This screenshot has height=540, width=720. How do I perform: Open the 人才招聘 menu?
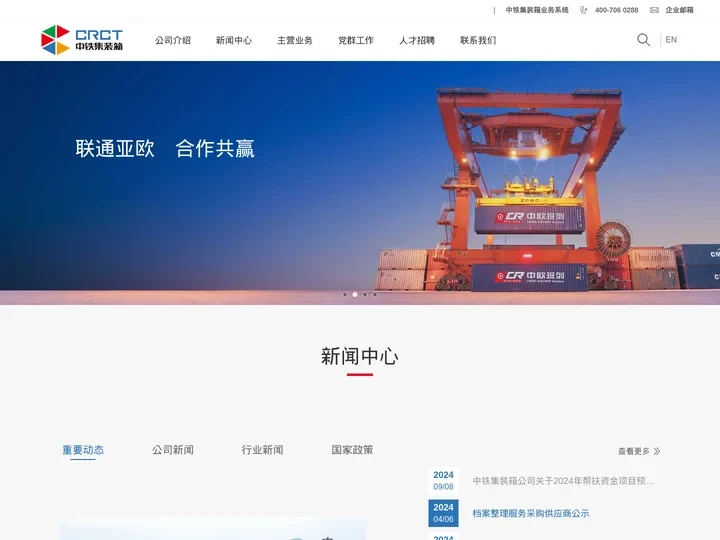coord(417,40)
